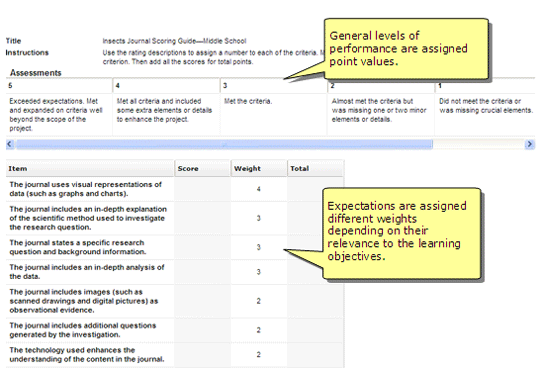Click item 'technology used enhances the understanding'
Viewport: 540px width, 368px height.
pos(87,355)
